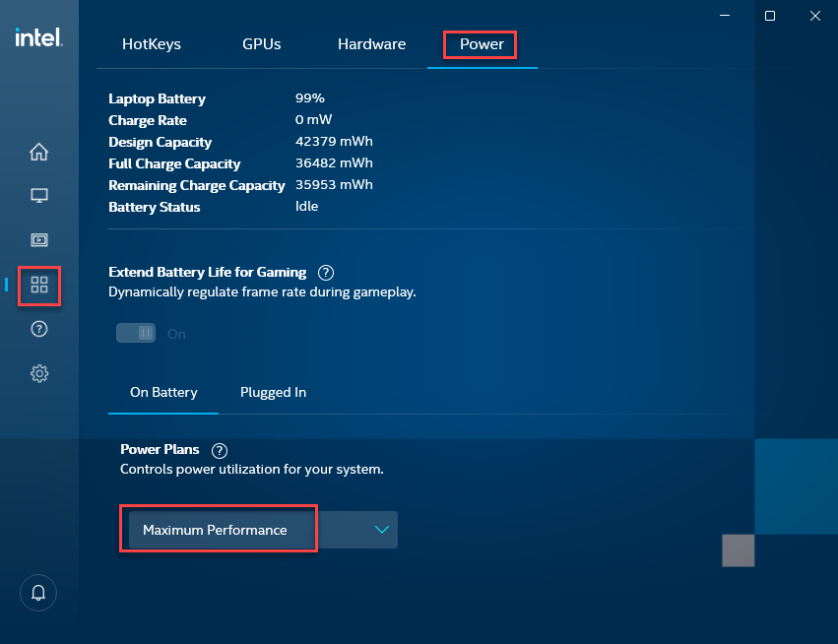
Task: Toggle Extend Battery Life for Gaming switch
Action: pyautogui.click(x=136, y=333)
